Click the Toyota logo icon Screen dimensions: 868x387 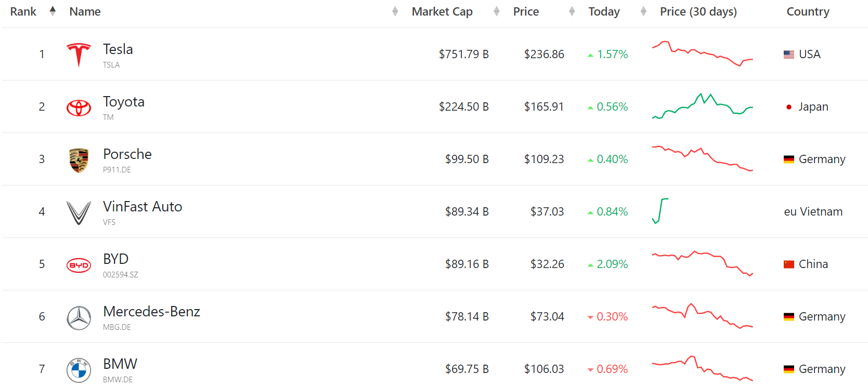[79, 108]
